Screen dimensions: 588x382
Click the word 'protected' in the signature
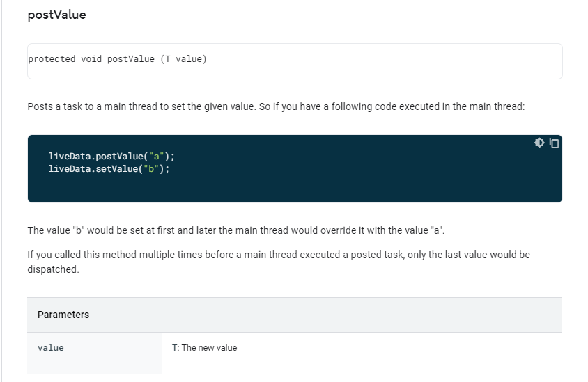coord(52,59)
